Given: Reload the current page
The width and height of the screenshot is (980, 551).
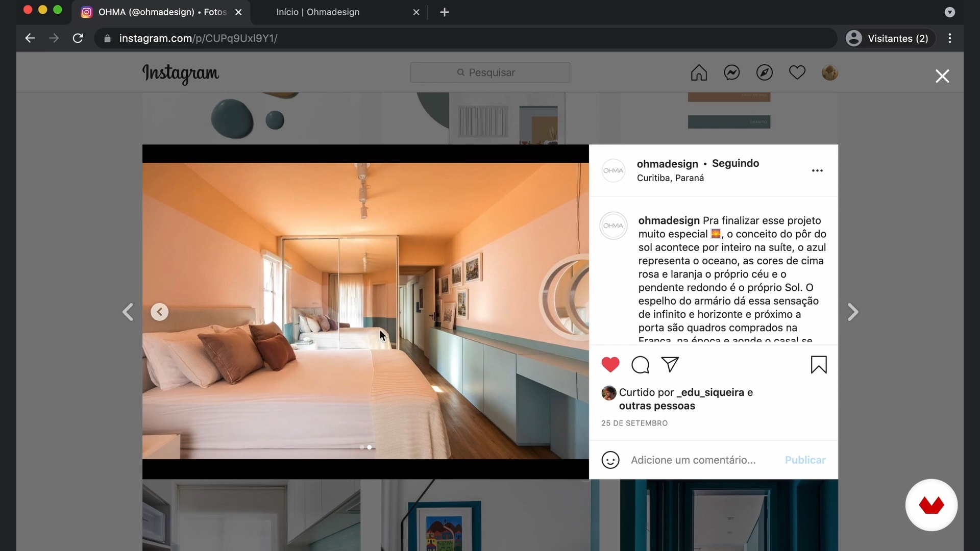Looking at the screenshot, I should point(78,38).
